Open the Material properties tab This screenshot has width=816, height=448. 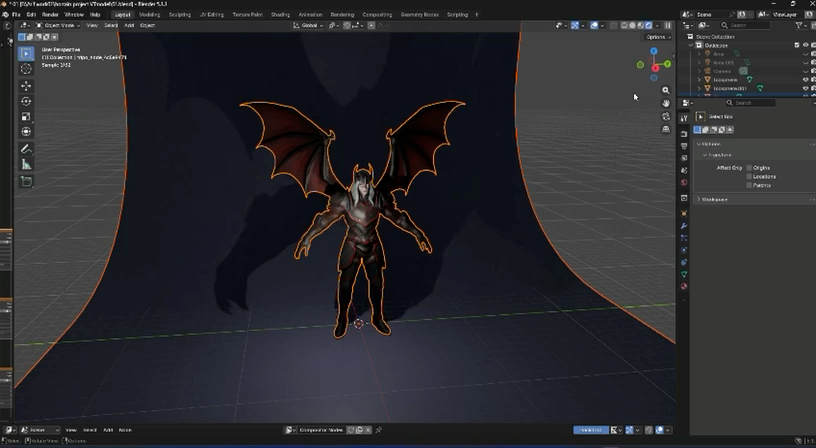(x=684, y=286)
